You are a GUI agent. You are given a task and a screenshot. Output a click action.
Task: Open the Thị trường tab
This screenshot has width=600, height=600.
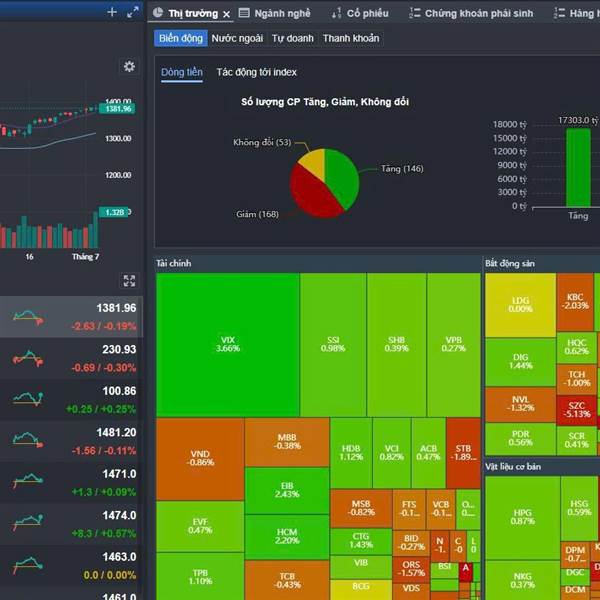tap(193, 14)
